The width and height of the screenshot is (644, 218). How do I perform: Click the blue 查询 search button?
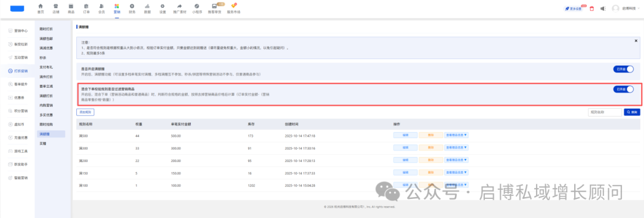631,112
